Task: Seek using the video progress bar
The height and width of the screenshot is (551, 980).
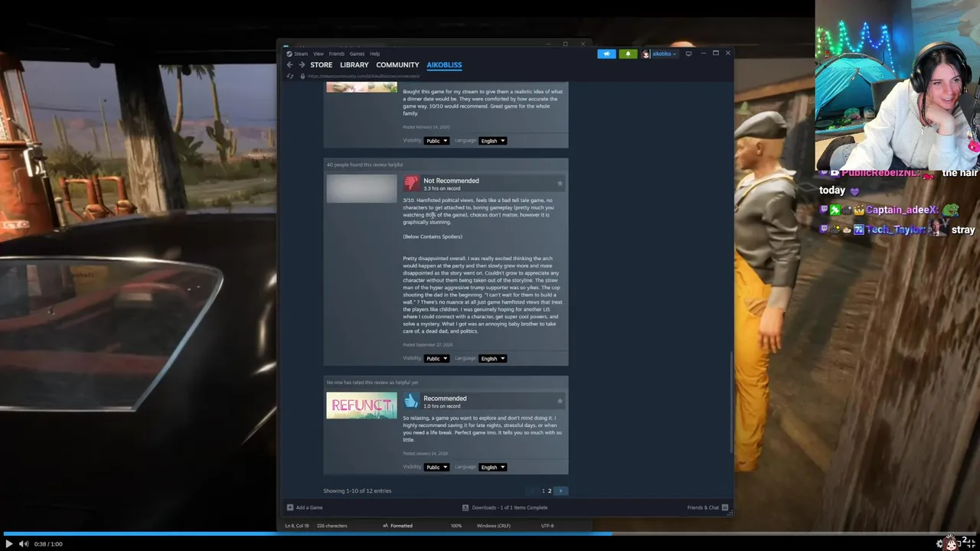Action: [490, 533]
